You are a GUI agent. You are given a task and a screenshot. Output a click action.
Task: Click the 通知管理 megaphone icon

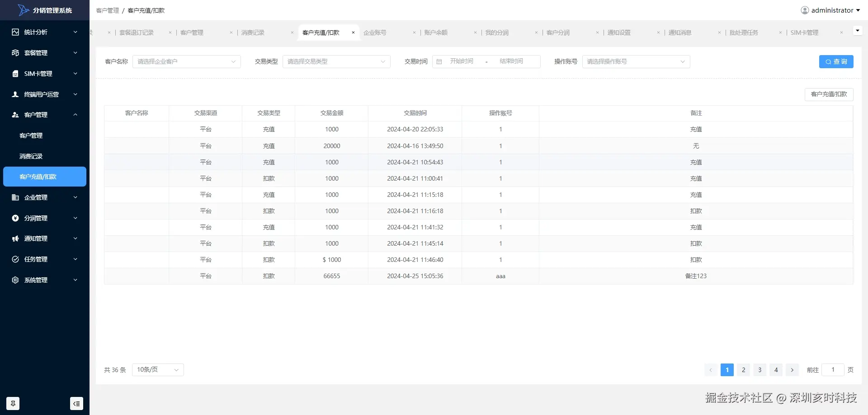(15, 238)
